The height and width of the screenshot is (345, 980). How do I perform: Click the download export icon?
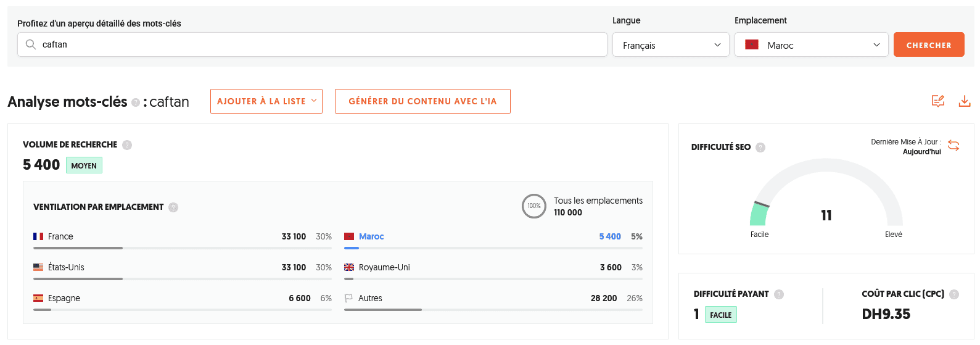[x=965, y=101]
